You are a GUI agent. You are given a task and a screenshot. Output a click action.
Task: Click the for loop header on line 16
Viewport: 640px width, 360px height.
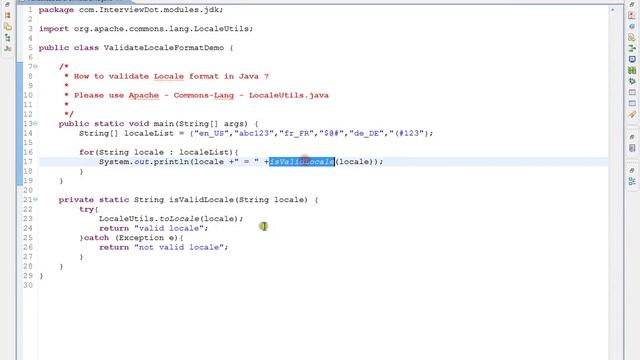point(159,152)
